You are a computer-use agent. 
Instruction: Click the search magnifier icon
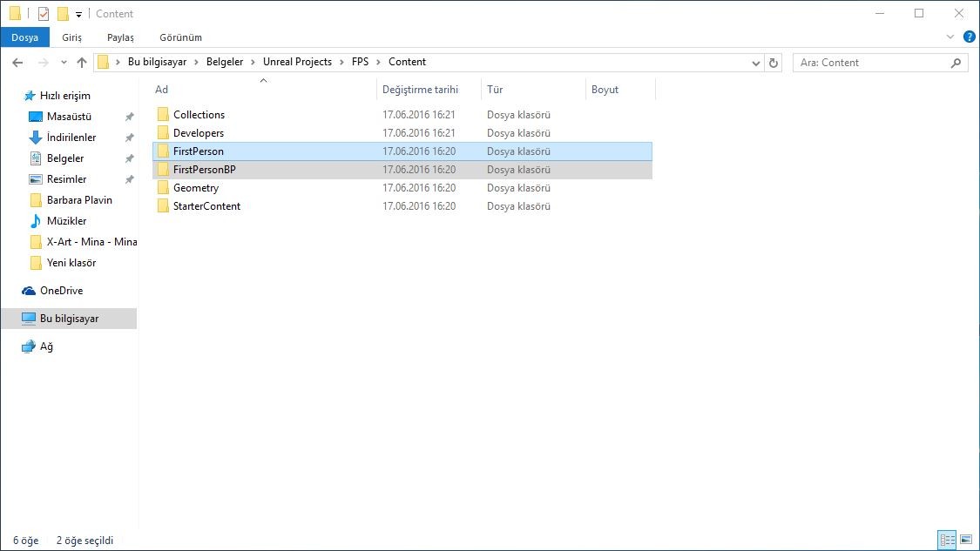tap(956, 63)
